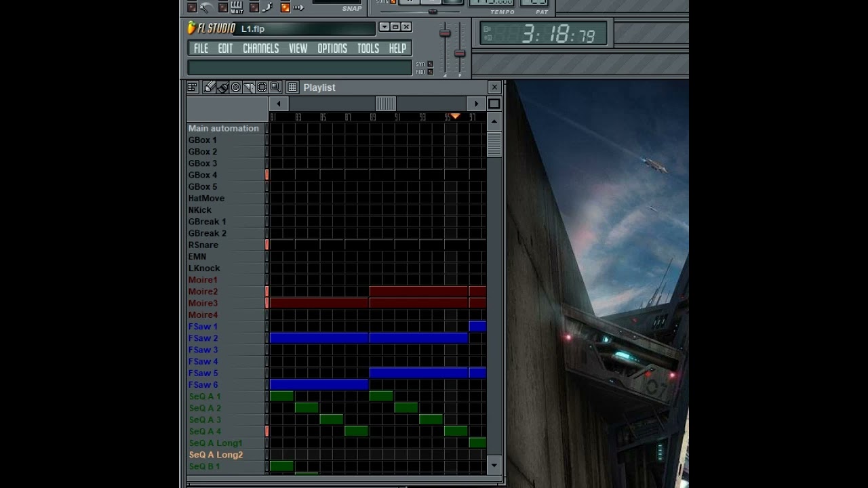Maximize the Playlist with the square button
The image size is (868, 488).
pos(494,104)
